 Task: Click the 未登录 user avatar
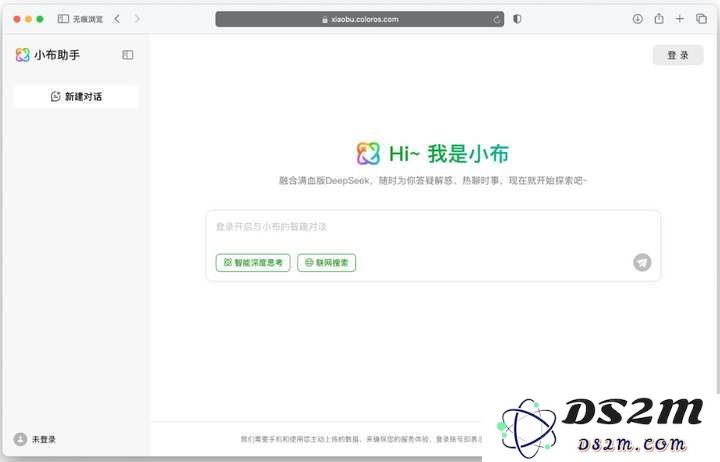coord(20,439)
